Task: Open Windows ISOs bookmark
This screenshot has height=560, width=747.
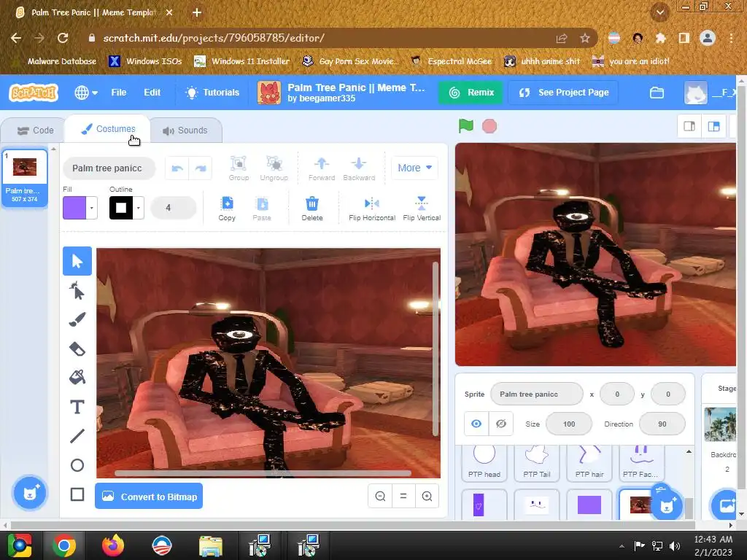Action: tap(145, 61)
